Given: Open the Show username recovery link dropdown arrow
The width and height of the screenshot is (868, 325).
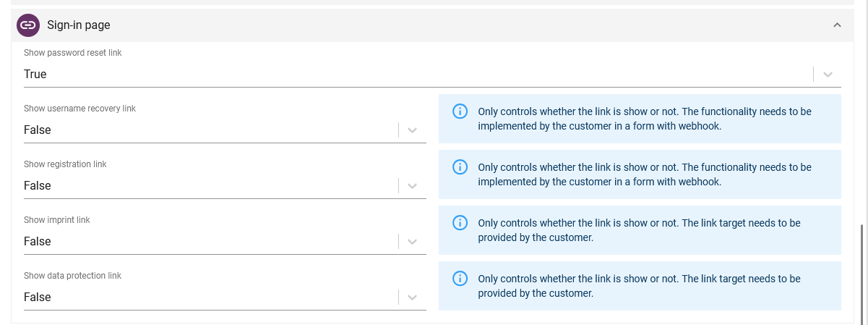Looking at the screenshot, I should pos(412,130).
